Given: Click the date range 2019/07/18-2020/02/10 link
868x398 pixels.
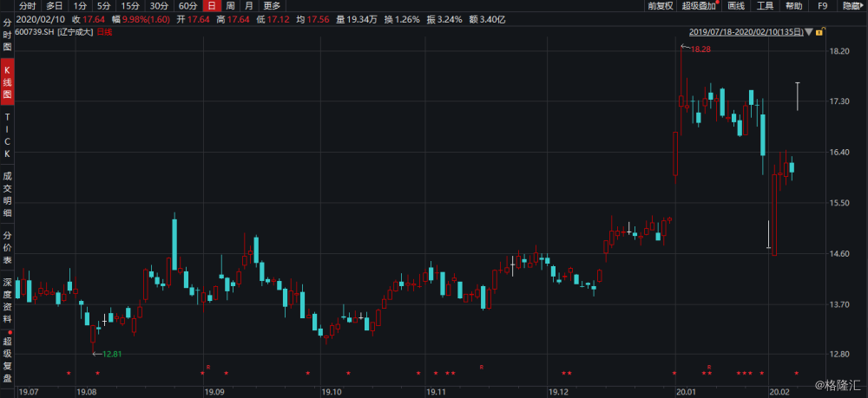Looking at the screenshot, I should [746, 33].
